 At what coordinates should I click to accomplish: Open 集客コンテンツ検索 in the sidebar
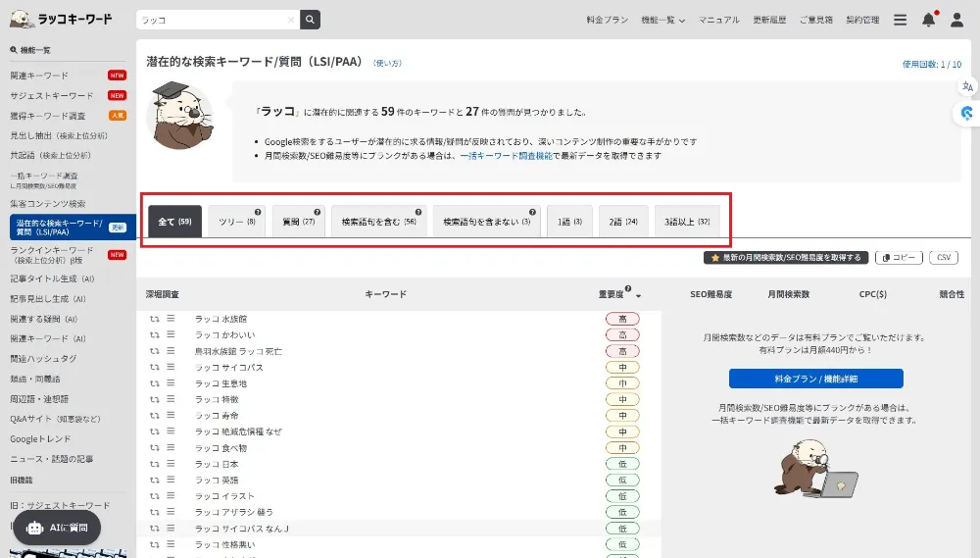click(47, 204)
